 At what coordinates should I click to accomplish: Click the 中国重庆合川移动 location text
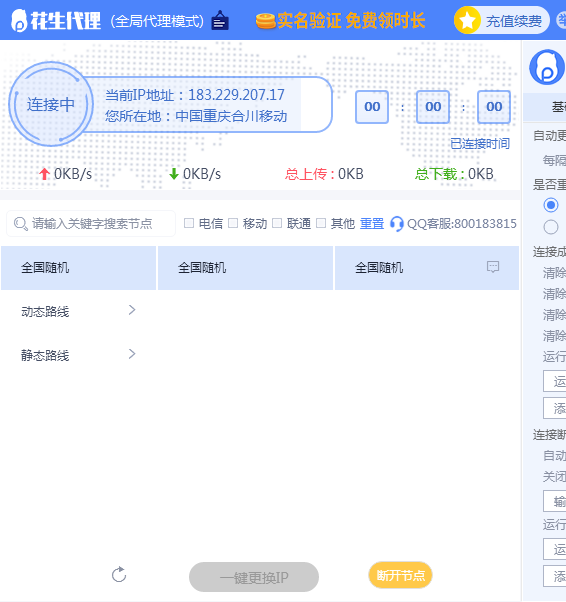click(231, 116)
